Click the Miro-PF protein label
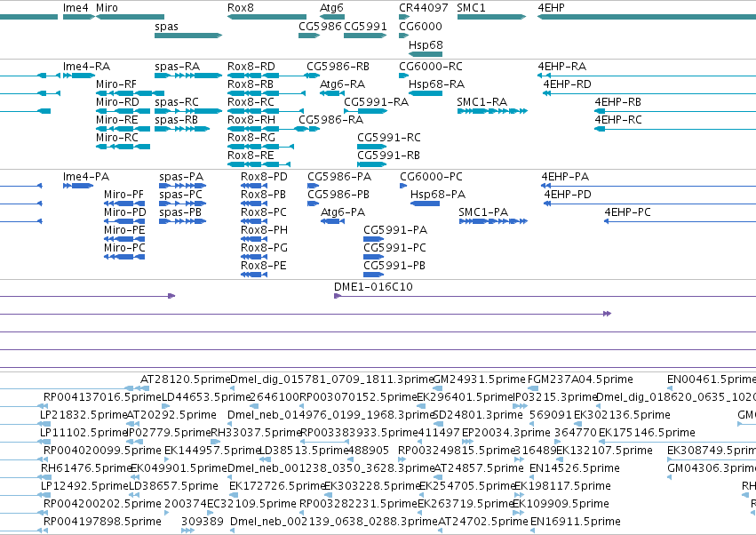Screen dimensions: 756x535 tap(123, 195)
